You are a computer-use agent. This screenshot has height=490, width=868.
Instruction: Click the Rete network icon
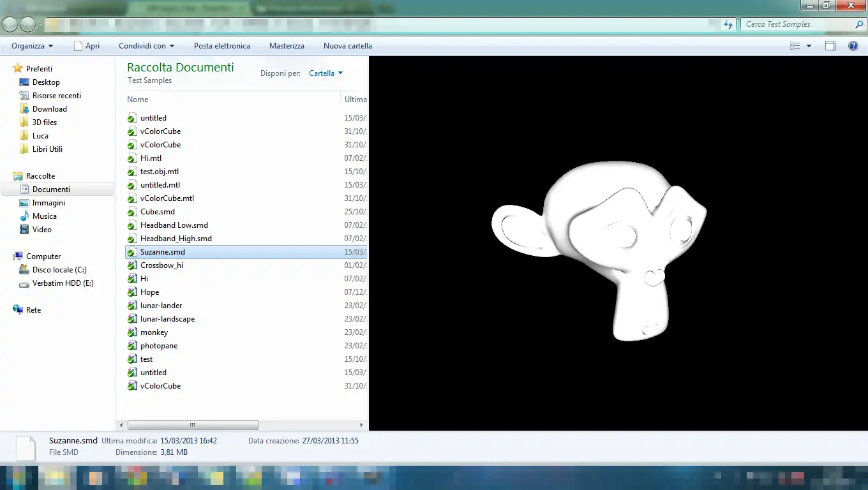coord(18,309)
